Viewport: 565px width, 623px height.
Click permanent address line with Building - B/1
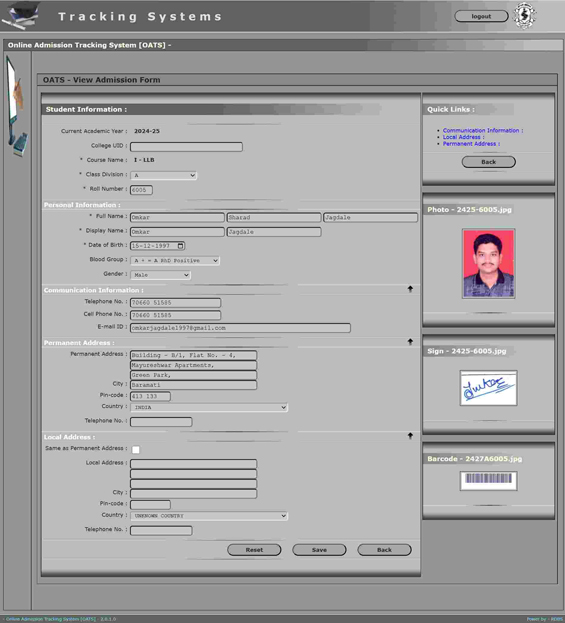(x=193, y=355)
